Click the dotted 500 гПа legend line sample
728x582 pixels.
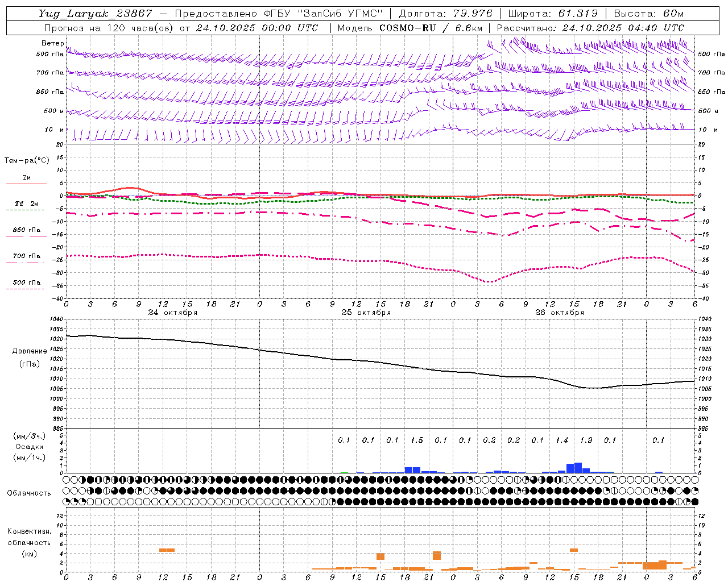click(x=26, y=289)
